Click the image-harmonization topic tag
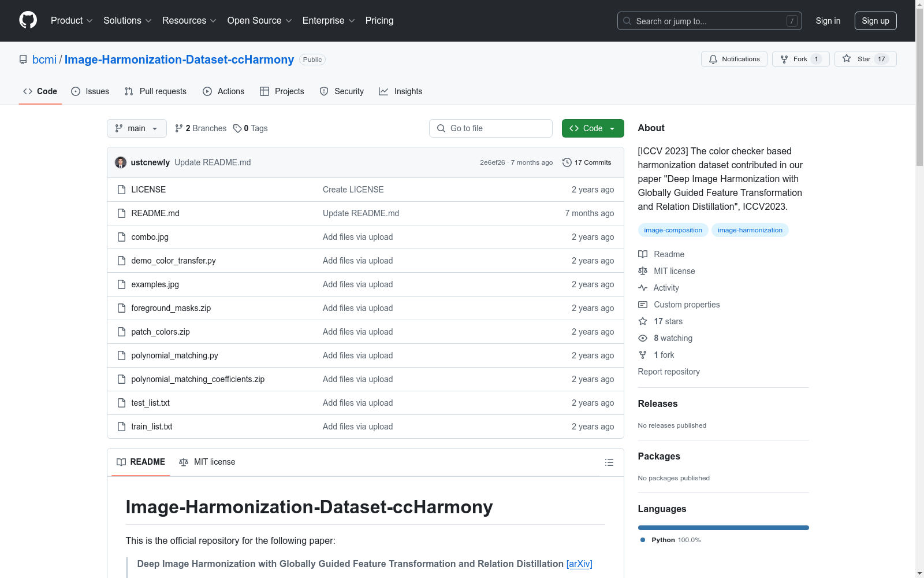This screenshot has width=924, height=578. tap(750, 230)
